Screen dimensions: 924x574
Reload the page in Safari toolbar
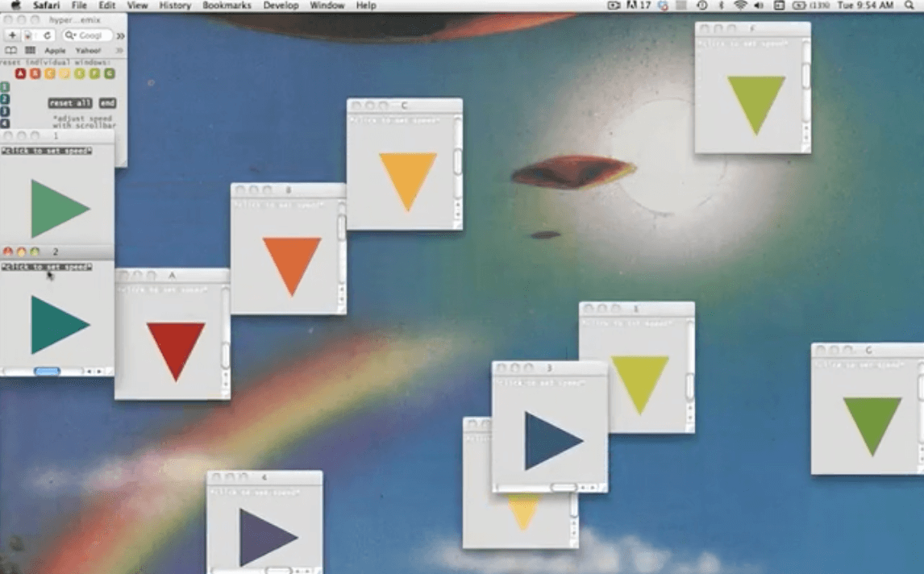pos(47,35)
